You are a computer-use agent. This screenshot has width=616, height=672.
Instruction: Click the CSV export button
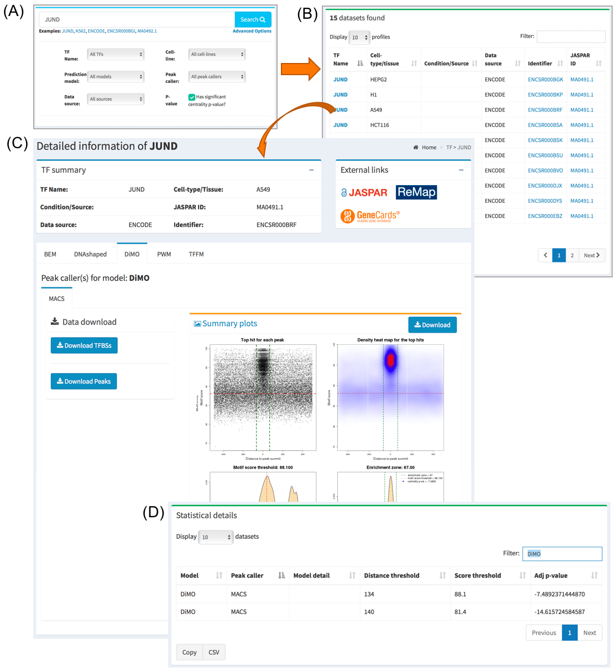click(x=214, y=653)
